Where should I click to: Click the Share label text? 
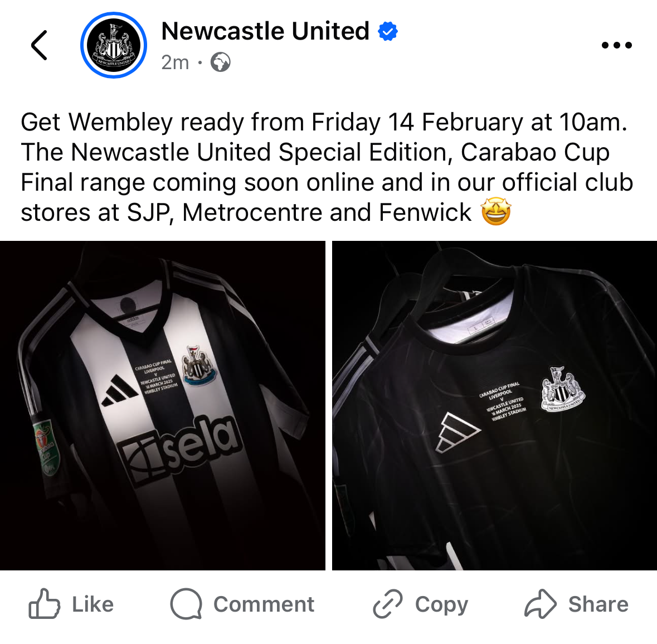598,604
